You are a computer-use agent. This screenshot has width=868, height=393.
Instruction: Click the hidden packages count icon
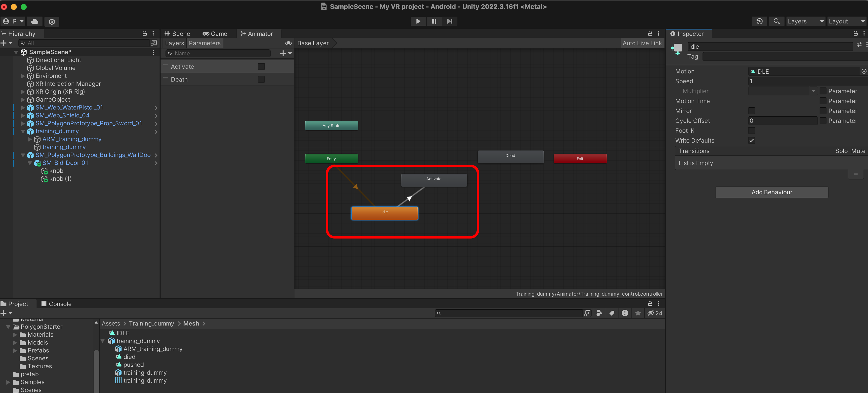(654, 313)
